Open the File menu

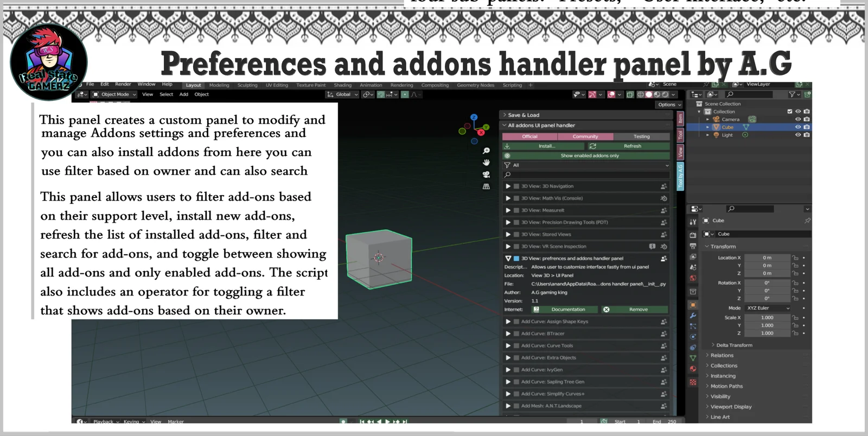click(90, 85)
